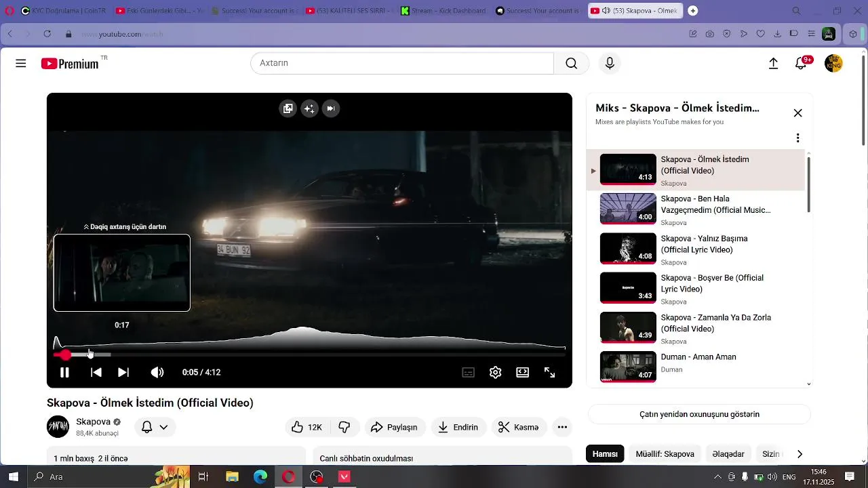Toggle subtitles on the player
Screen dimensions: 868x488
click(468, 372)
